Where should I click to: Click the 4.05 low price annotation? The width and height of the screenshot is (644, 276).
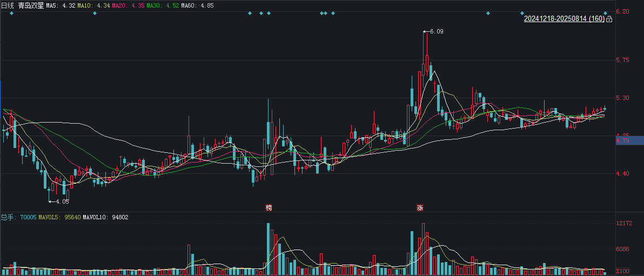[59, 201]
